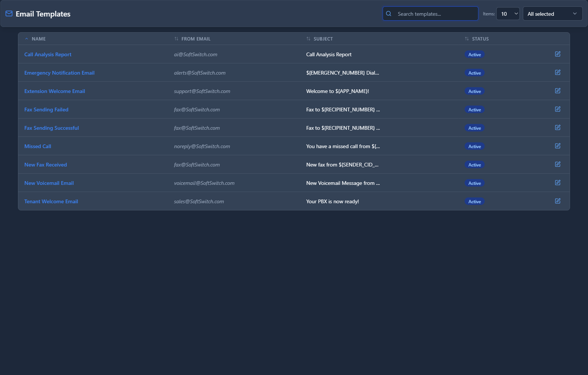Sort table by Name column arrow
The width and height of the screenshot is (588, 375).
coord(27,39)
